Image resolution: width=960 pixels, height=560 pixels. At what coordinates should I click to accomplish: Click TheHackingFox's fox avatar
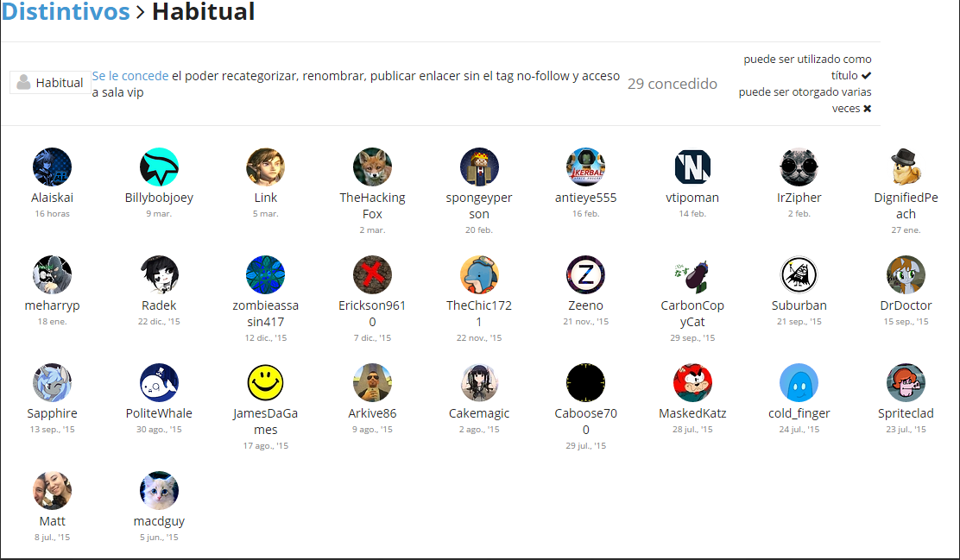point(372,167)
